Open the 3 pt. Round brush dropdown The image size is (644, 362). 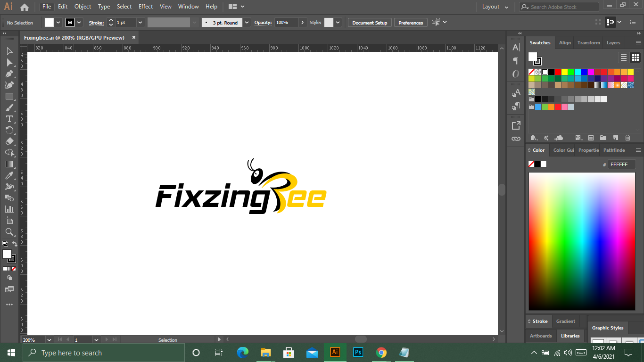[x=247, y=23]
